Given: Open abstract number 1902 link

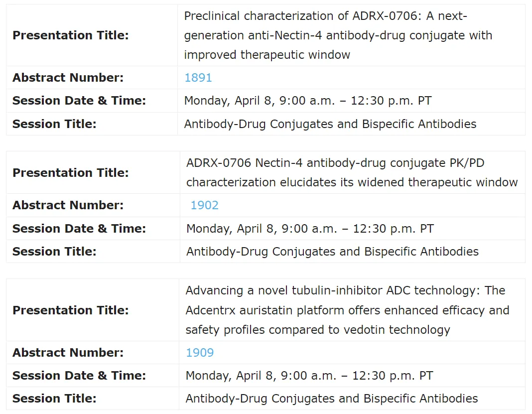Looking at the screenshot, I should tap(205, 205).
